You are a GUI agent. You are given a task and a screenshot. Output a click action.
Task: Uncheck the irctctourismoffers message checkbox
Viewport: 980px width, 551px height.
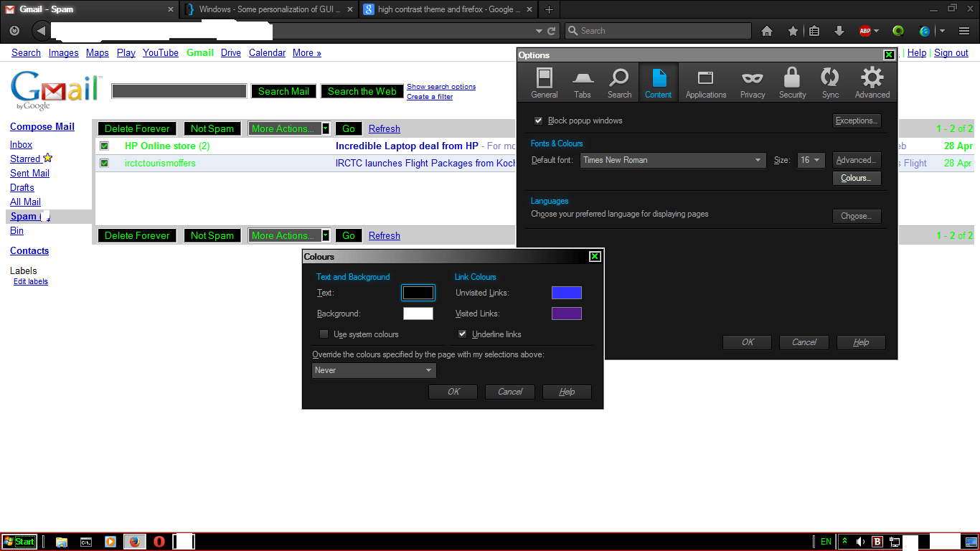pos(104,163)
